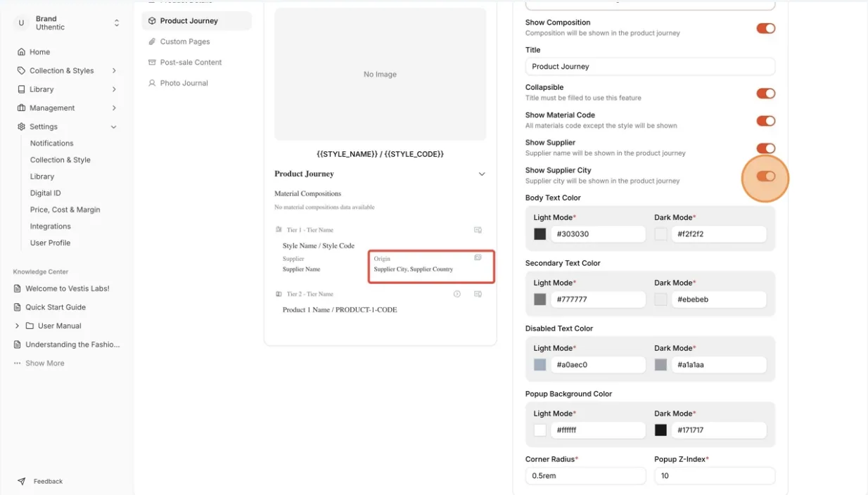Click Show More in Knowledge Center
Viewport: 868px width, 495px height.
pyautogui.click(x=45, y=364)
